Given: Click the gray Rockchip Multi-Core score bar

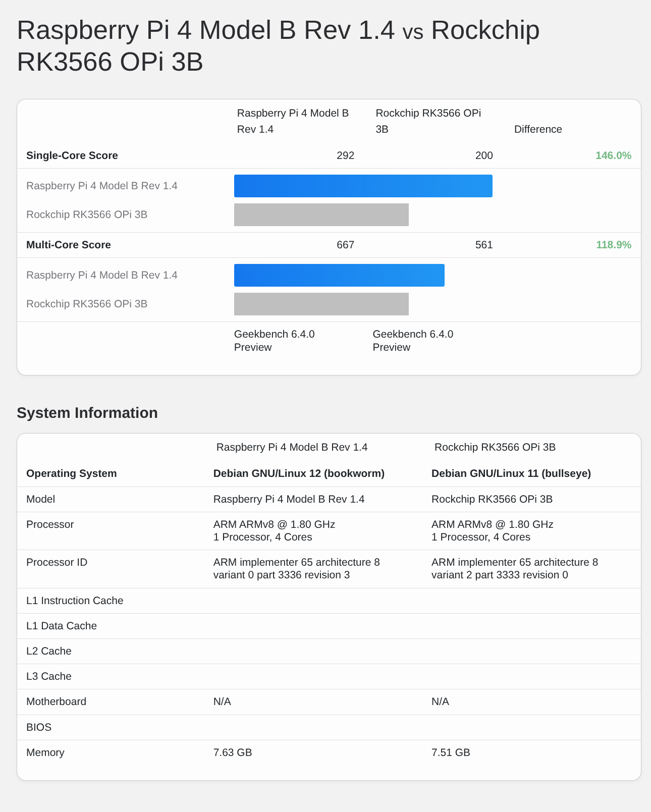Looking at the screenshot, I should (x=321, y=304).
